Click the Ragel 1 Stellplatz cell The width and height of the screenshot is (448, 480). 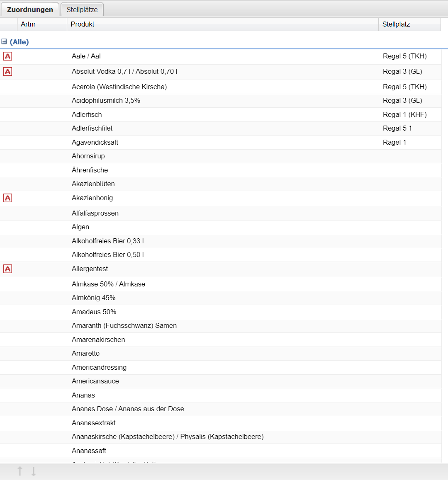point(394,143)
